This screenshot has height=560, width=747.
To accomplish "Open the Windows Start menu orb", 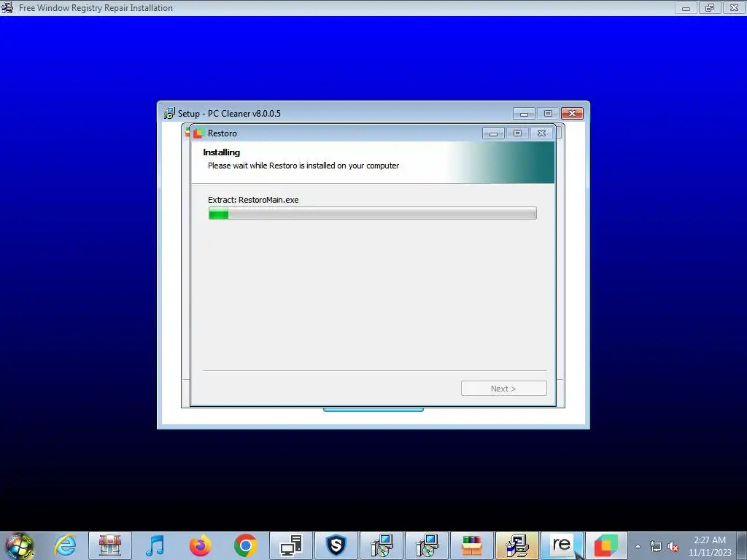I will point(20,545).
